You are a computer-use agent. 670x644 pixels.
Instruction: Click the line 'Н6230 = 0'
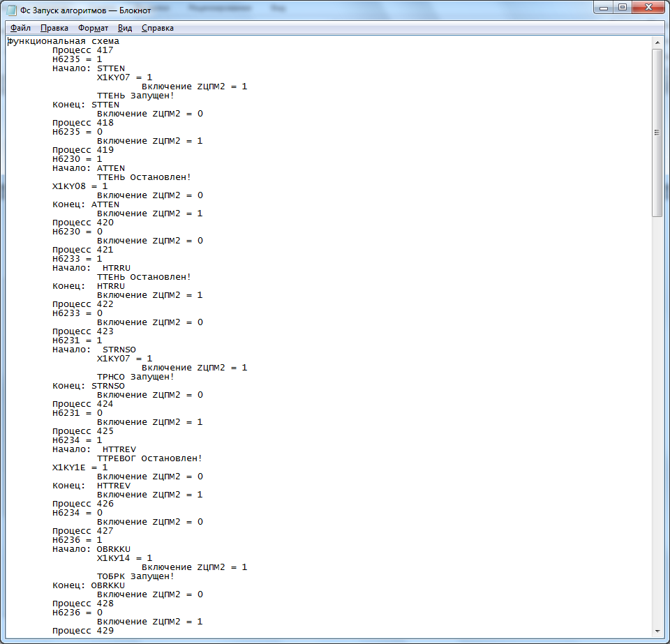77,232
